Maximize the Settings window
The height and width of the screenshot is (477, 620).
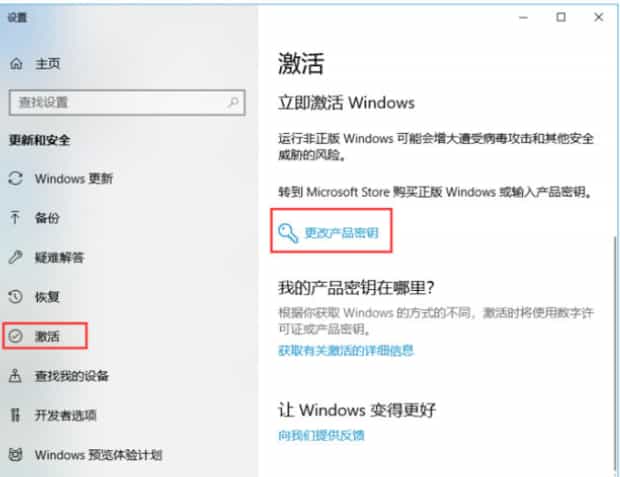[561, 17]
